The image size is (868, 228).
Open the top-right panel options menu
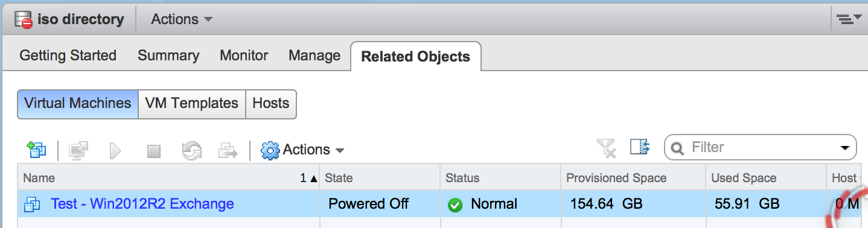(x=849, y=19)
